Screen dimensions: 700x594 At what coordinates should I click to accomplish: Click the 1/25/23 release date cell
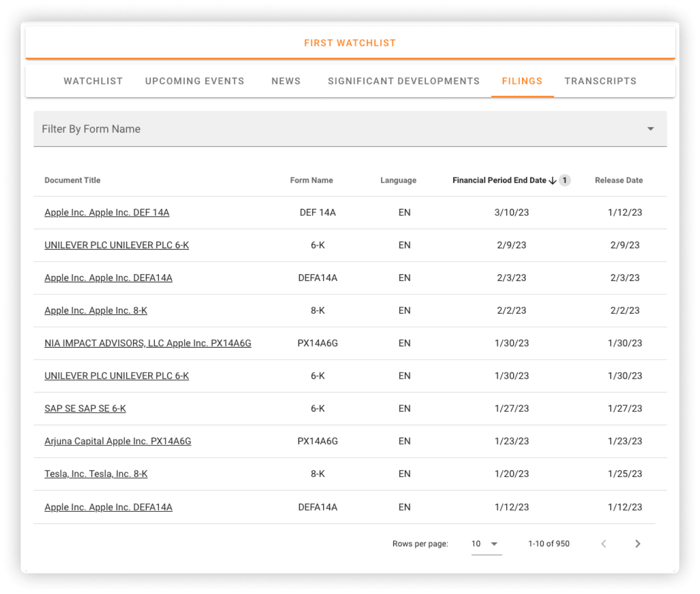click(625, 474)
